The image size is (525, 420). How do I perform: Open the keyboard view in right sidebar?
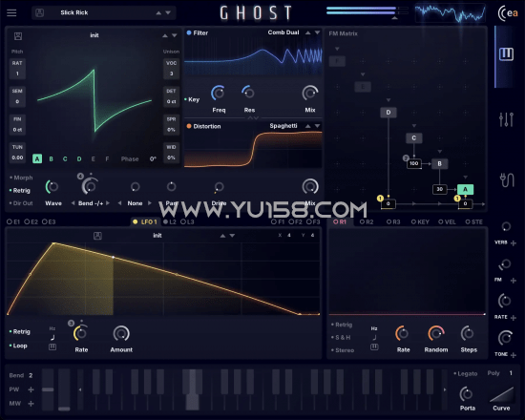point(506,53)
